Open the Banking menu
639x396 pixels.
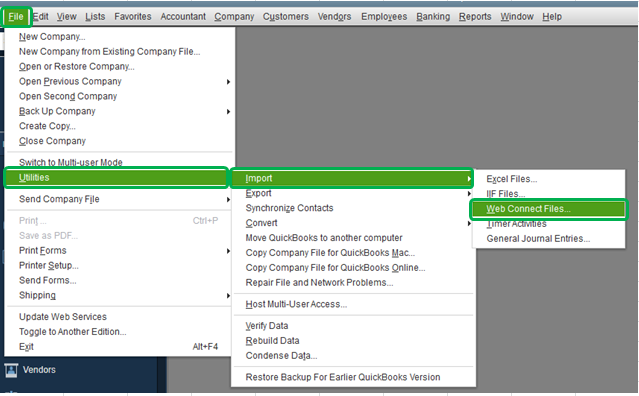click(x=433, y=17)
